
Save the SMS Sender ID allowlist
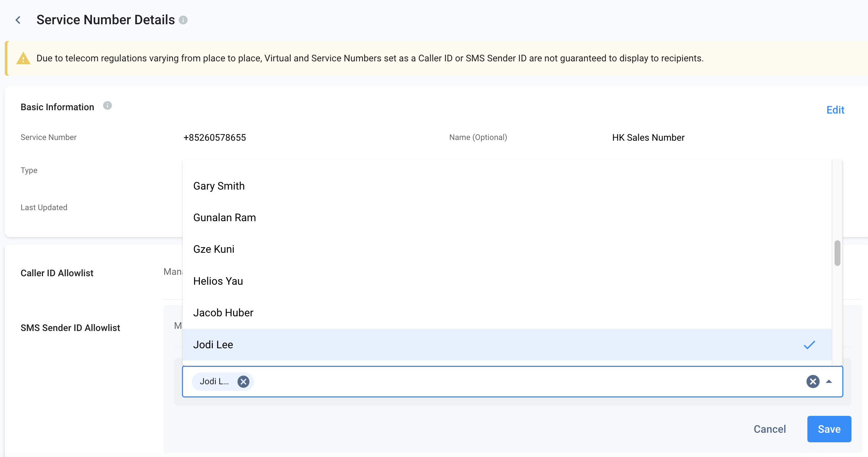tap(829, 429)
